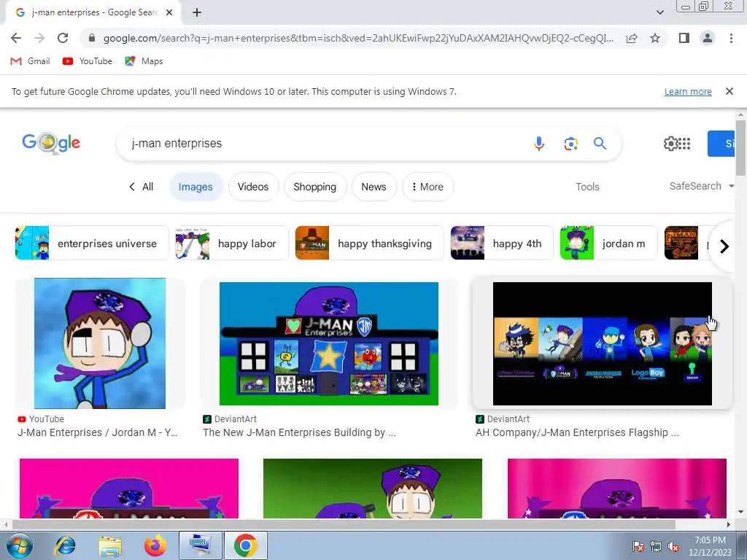The height and width of the screenshot is (560, 747).
Task: Go to the Google homepage logo
Action: click(x=51, y=143)
